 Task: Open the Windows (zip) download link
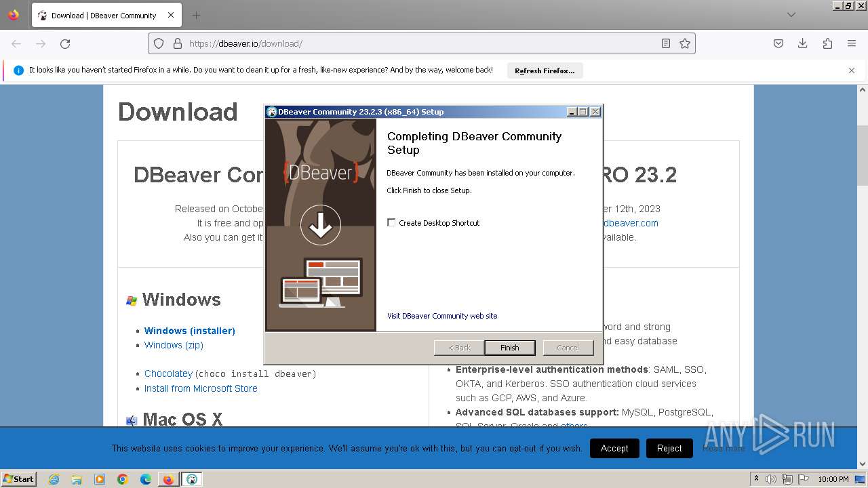pyautogui.click(x=174, y=345)
